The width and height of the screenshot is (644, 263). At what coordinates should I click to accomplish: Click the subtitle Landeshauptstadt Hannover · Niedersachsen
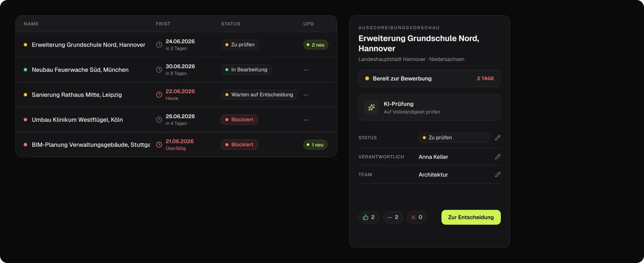click(411, 59)
